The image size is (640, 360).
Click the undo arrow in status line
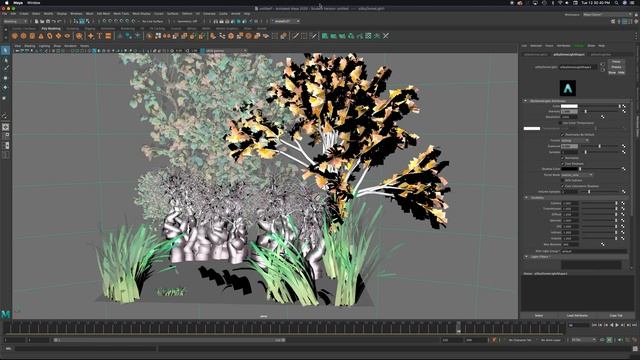coord(54,21)
